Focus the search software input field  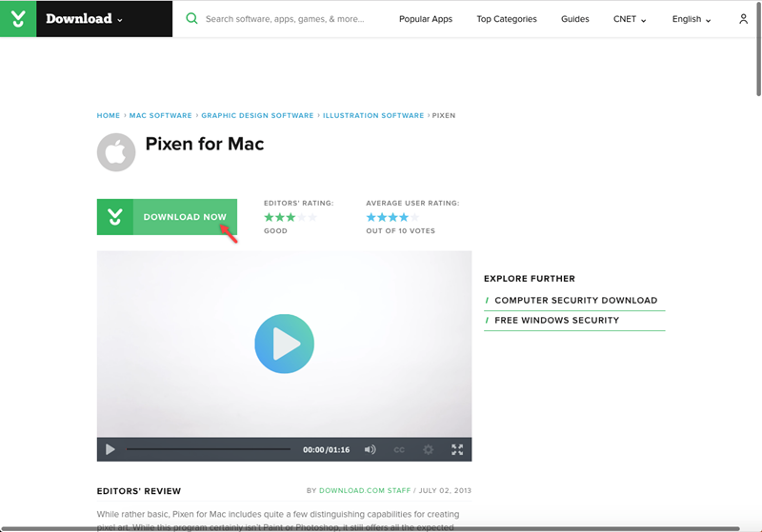click(x=285, y=19)
